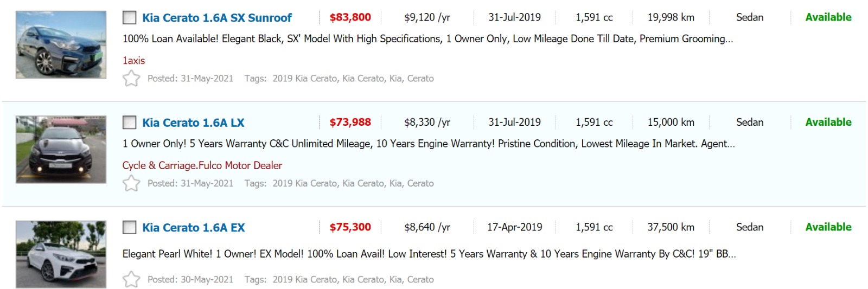Viewport: 868px width, 289px height.
Task: Click the '100% Loan Available! Elegant Black' description
Action: pyautogui.click(x=427, y=38)
